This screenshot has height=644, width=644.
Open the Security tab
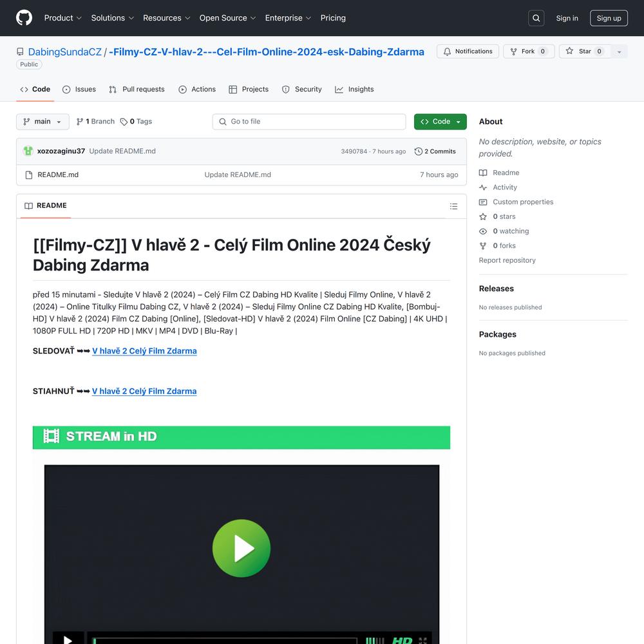pos(302,89)
